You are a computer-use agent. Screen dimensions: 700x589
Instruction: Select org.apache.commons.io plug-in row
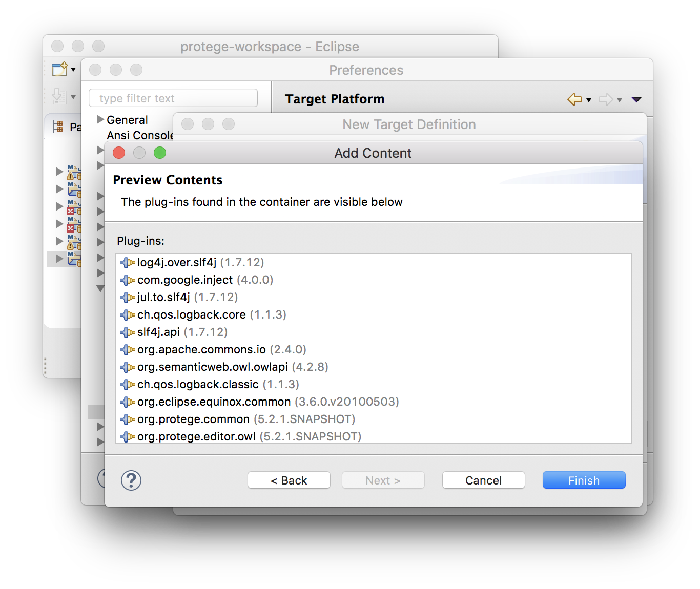pos(374,350)
